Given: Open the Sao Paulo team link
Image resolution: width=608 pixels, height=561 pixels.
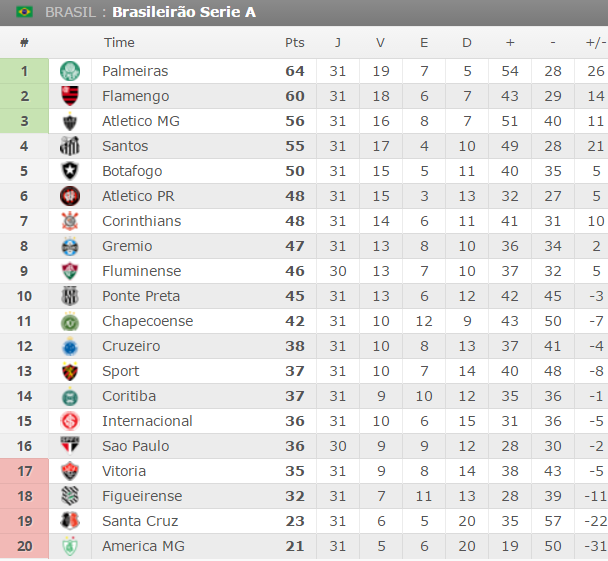Looking at the screenshot, I should click(136, 446).
